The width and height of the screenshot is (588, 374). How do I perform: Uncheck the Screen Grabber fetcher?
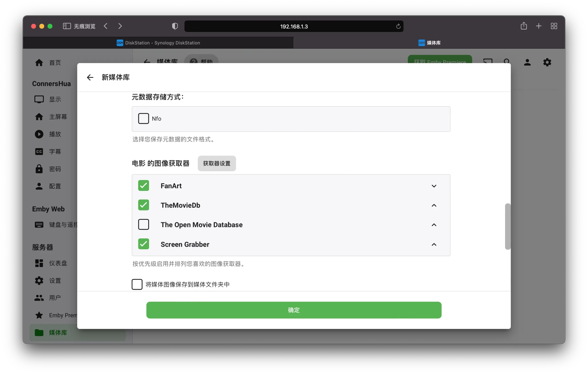143,244
